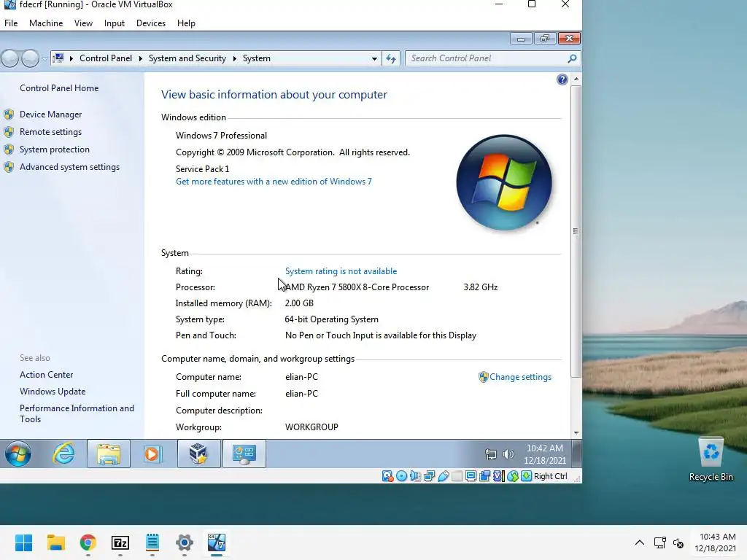Open the Recycle Bin on desktop
Viewport: 747px width, 560px height.
711,459
